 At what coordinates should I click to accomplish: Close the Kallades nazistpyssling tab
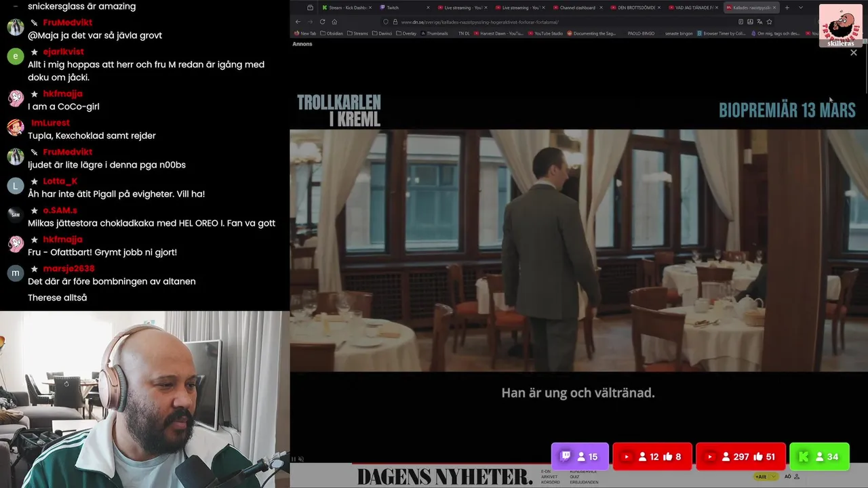(774, 7)
